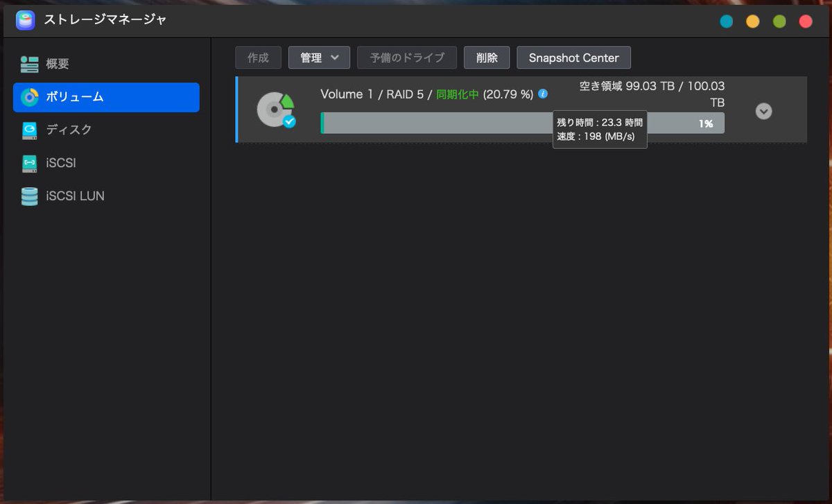The height and width of the screenshot is (504, 832).
Task: Click the 残り時間 : 23.3 時間 tooltip text
Action: click(600, 122)
